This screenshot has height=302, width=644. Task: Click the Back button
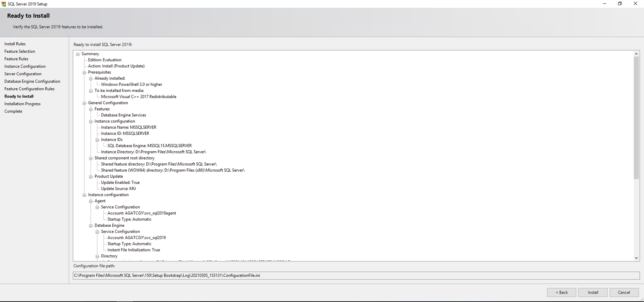561,292
